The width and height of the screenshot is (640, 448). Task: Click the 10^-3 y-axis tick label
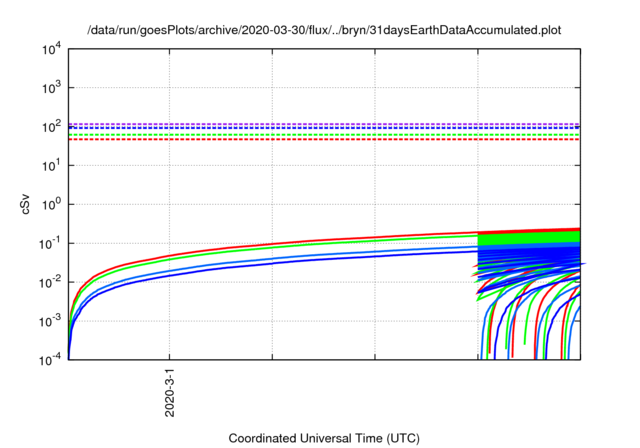point(51,322)
